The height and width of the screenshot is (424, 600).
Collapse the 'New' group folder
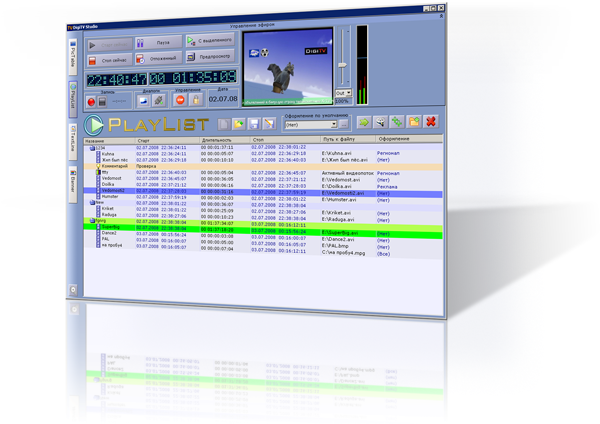pos(92,202)
